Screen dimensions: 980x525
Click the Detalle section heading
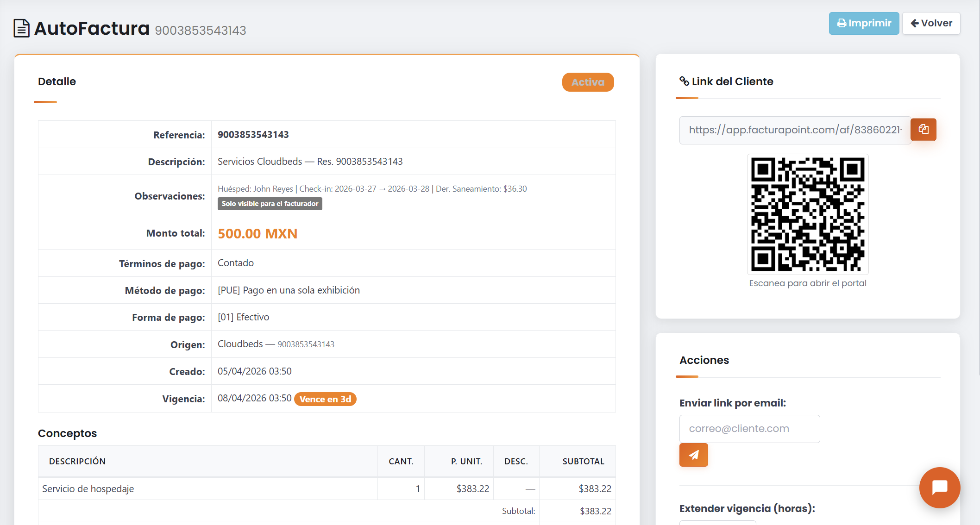click(57, 81)
